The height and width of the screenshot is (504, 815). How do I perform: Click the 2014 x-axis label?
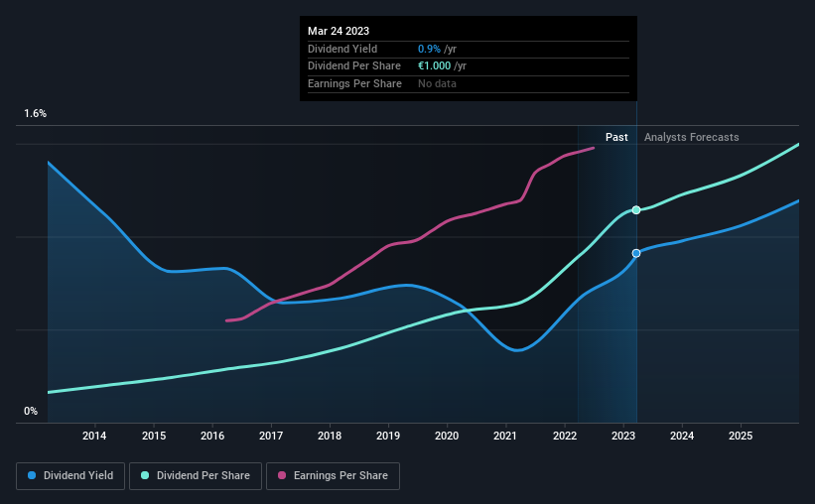click(94, 436)
